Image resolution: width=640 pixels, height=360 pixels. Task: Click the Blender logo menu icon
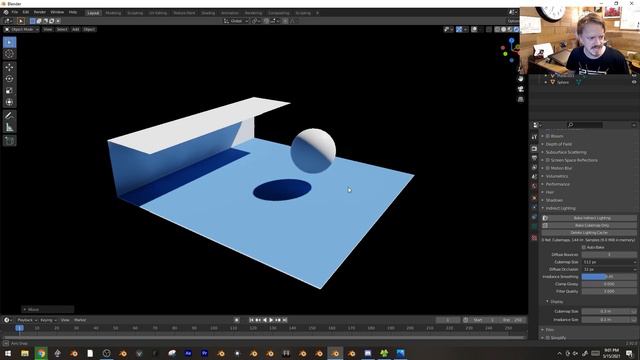click(x=6, y=12)
